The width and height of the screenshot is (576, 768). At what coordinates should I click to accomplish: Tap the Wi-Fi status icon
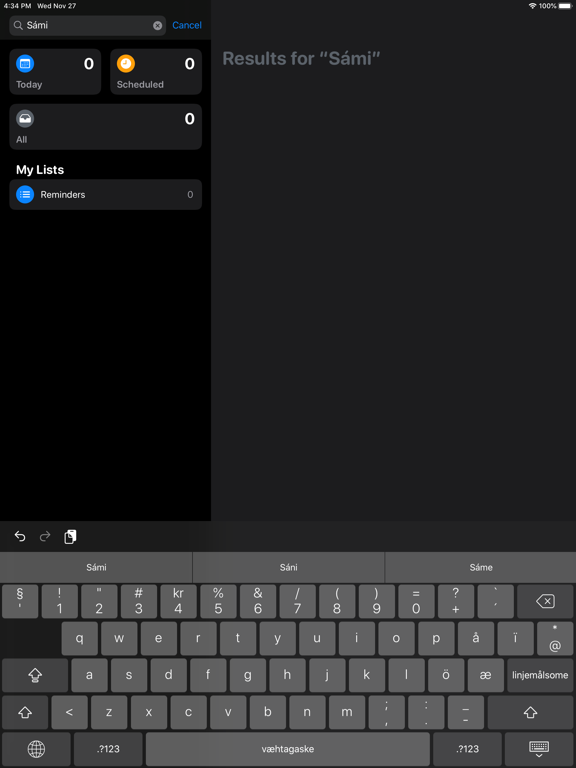(532, 6)
